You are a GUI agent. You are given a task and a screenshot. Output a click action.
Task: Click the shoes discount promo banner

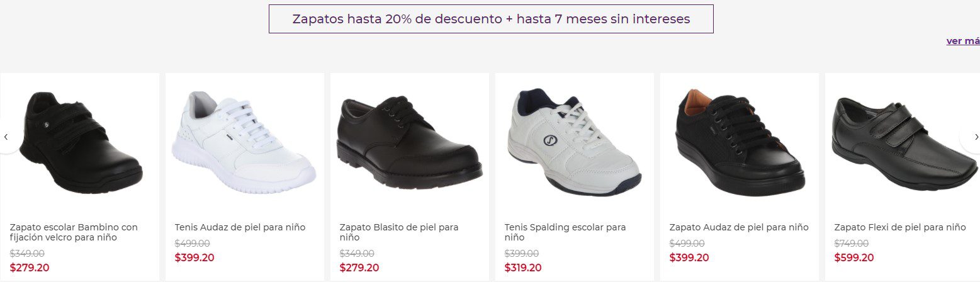[491, 19]
